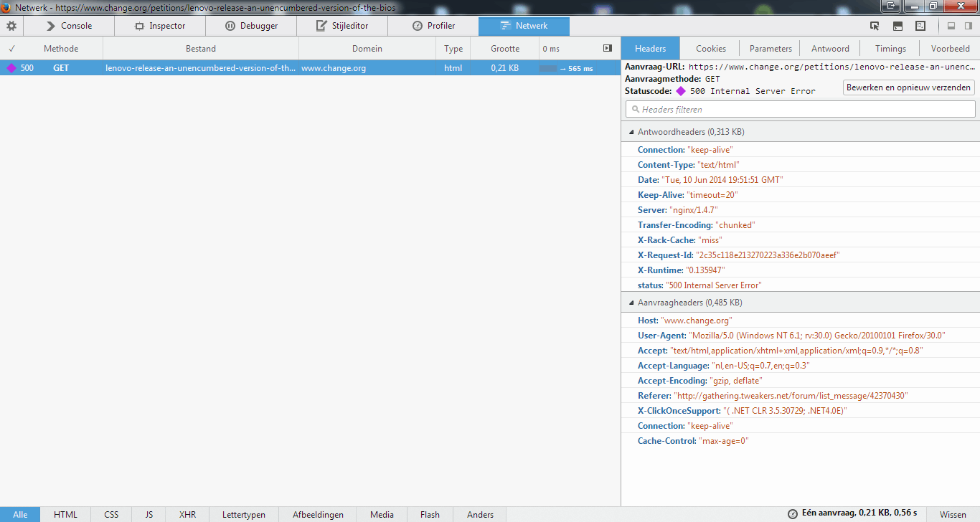980x522 pixels.
Task: Open the responsive design mode icon
Action: (x=920, y=26)
